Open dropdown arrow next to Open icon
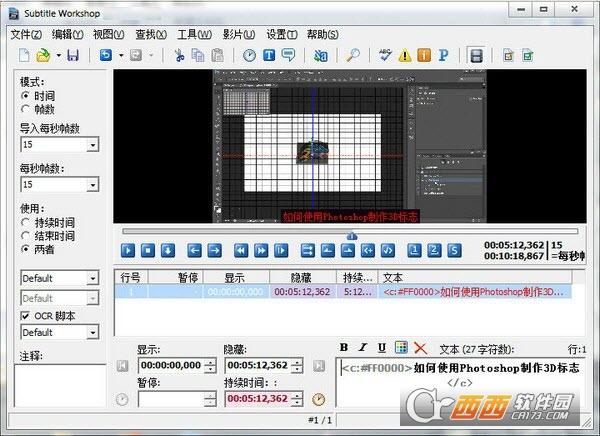 point(59,56)
